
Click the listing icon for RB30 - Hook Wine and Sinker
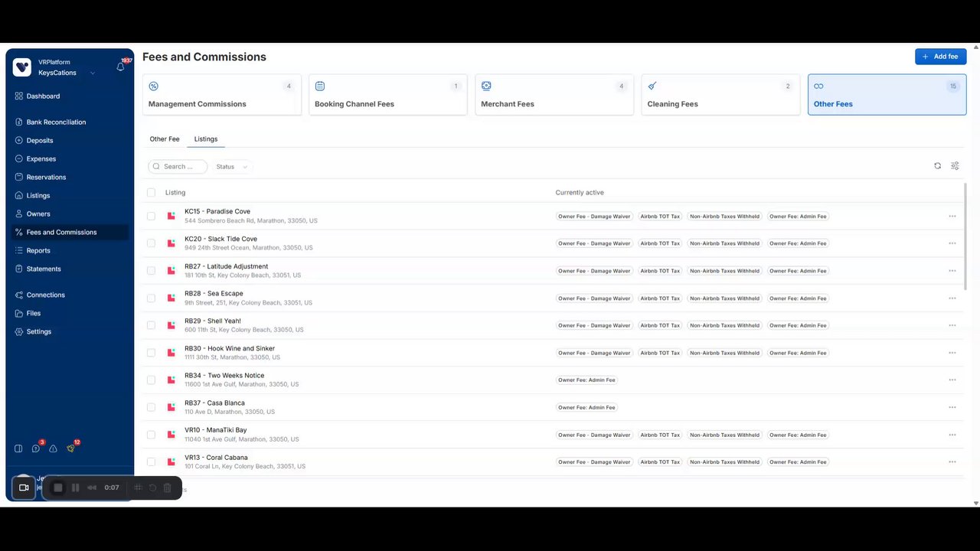tap(171, 353)
